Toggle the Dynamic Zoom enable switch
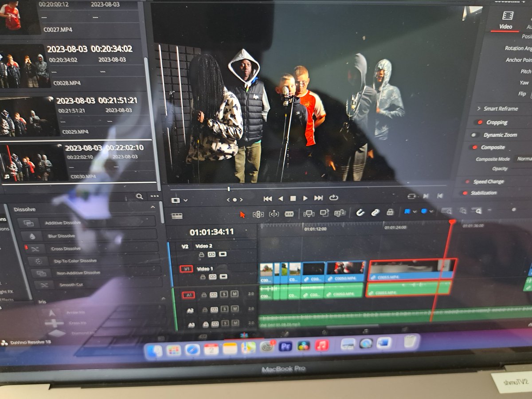This screenshot has height=399, width=532. (475, 135)
